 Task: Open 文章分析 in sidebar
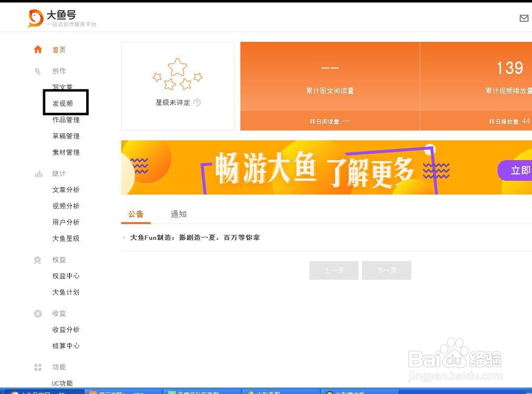coord(66,189)
